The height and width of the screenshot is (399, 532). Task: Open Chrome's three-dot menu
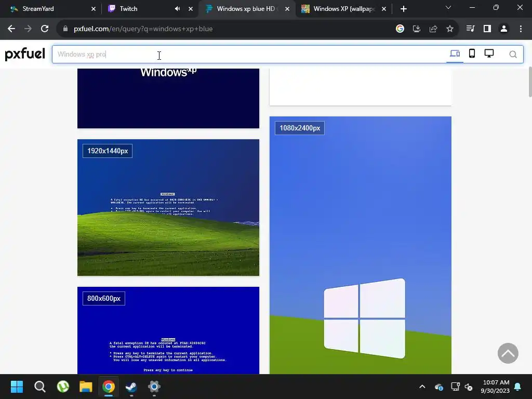click(521, 29)
